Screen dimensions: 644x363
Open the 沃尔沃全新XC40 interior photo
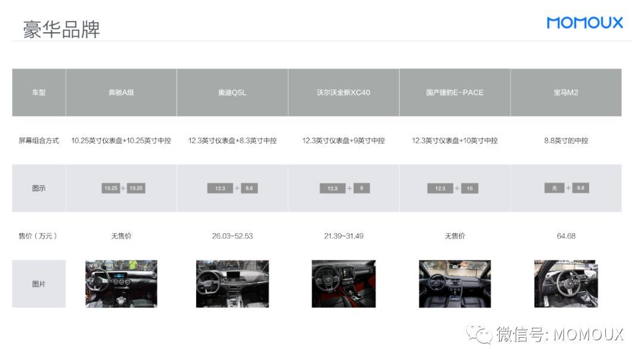pos(344,284)
